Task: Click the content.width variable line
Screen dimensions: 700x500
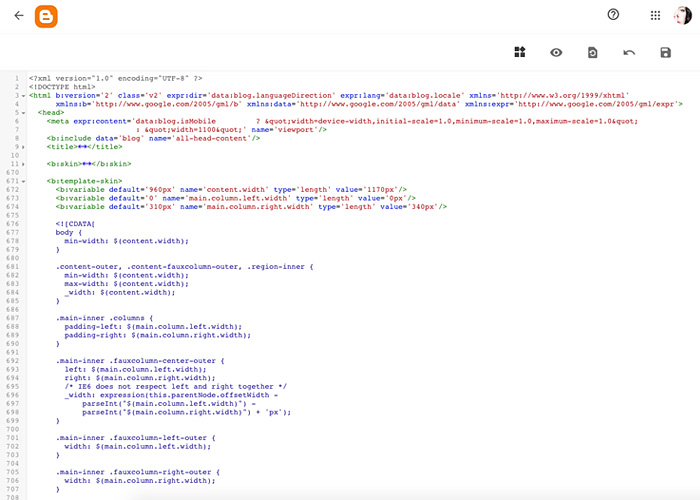Action: (x=231, y=190)
